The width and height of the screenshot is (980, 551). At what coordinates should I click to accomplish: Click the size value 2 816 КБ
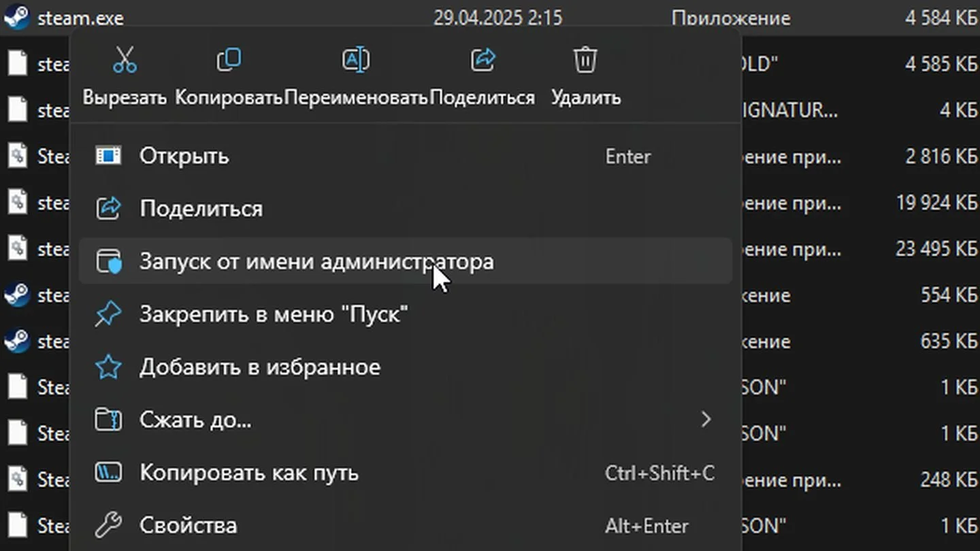click(941, 156)
